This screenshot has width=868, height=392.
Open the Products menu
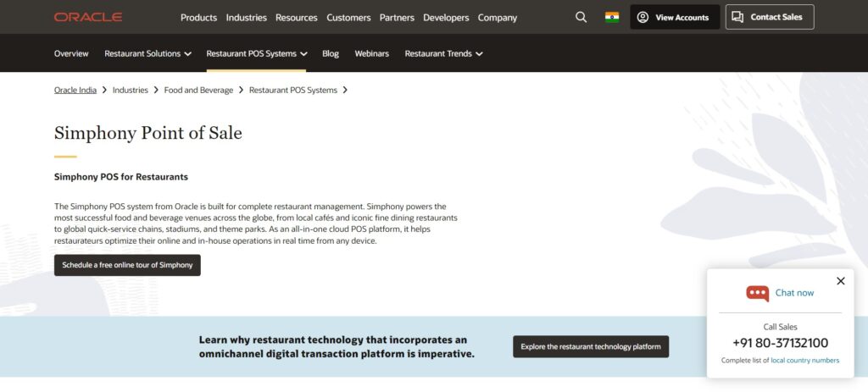(x=198, y=18)
